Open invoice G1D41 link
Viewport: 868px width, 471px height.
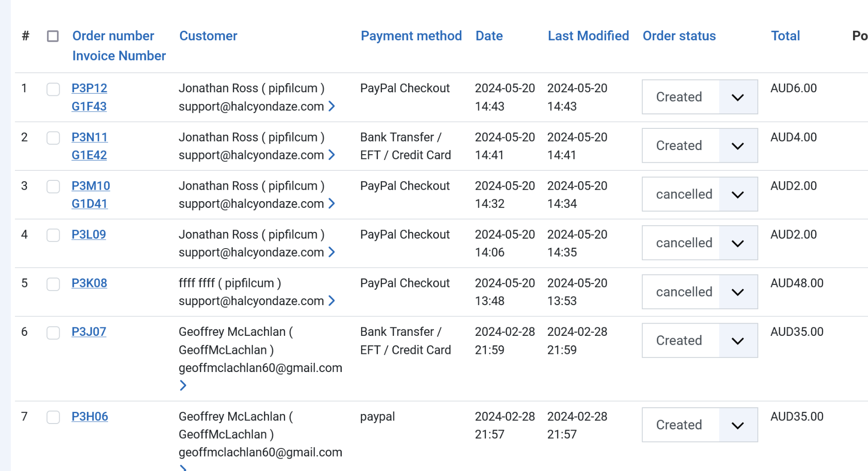(x=89, y=204)
